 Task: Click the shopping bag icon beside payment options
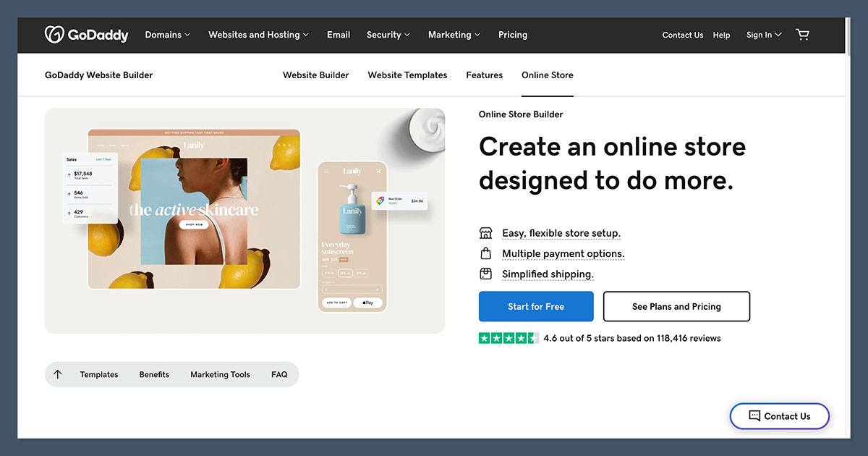tap(486, 253)
